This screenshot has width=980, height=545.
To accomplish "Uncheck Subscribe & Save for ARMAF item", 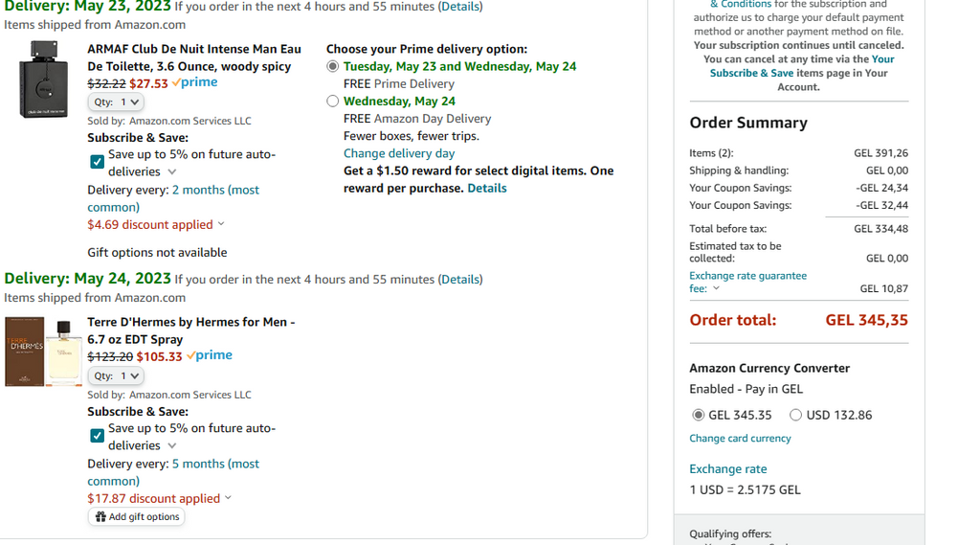I will pyautogui.click(x=97, y=162).
